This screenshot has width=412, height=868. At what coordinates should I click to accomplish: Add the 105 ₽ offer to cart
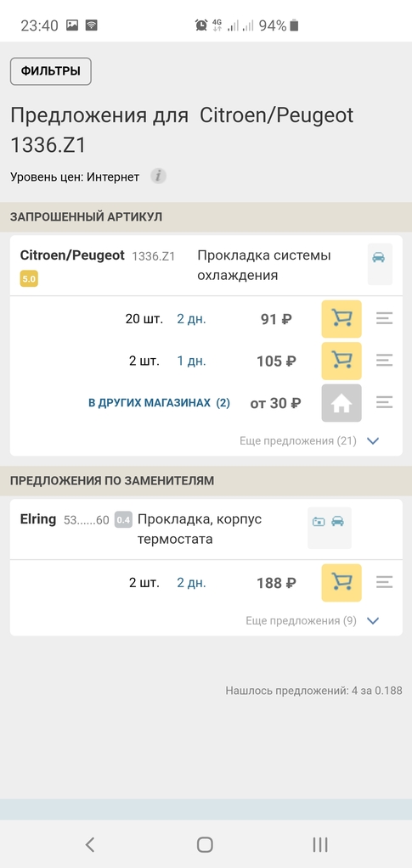(x=341, y=361)
